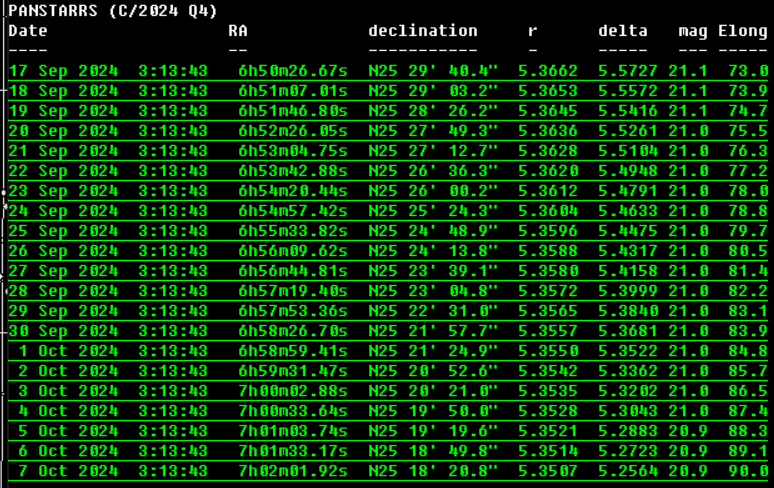Viewport: 774px width, 488px height.
Task: Click the declination column header
Action: point(423,30)
